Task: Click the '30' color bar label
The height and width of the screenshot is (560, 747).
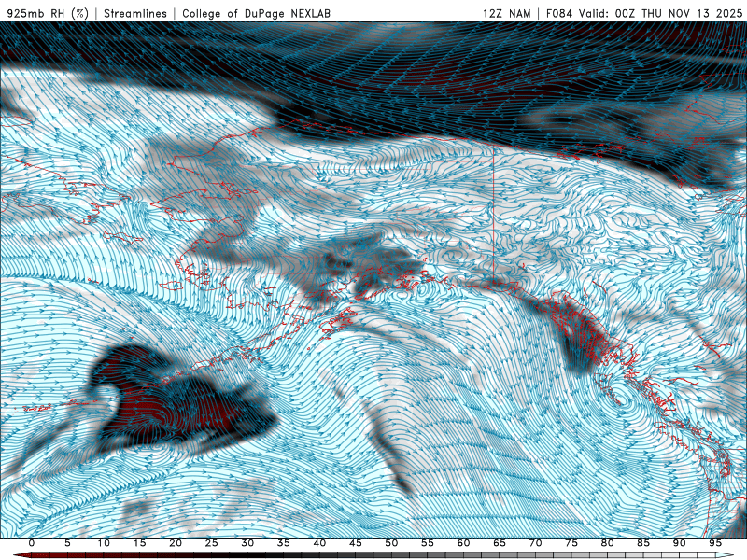Action: point(247,543)
